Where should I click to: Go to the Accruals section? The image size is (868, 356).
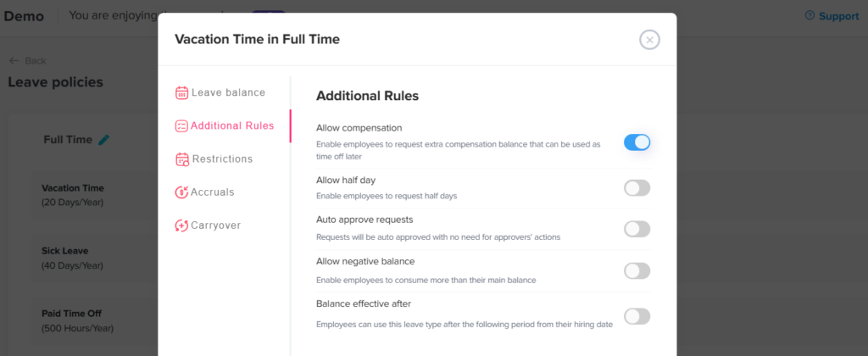(213, 192)
